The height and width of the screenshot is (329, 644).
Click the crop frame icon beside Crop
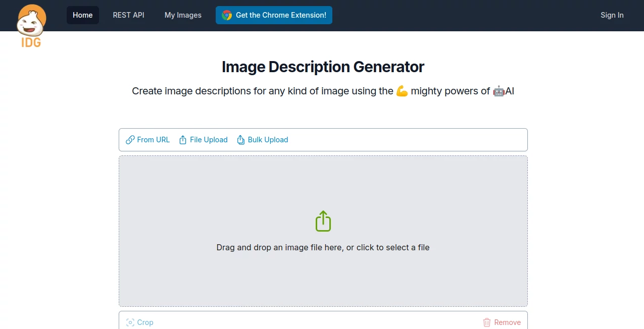(130, 322)
